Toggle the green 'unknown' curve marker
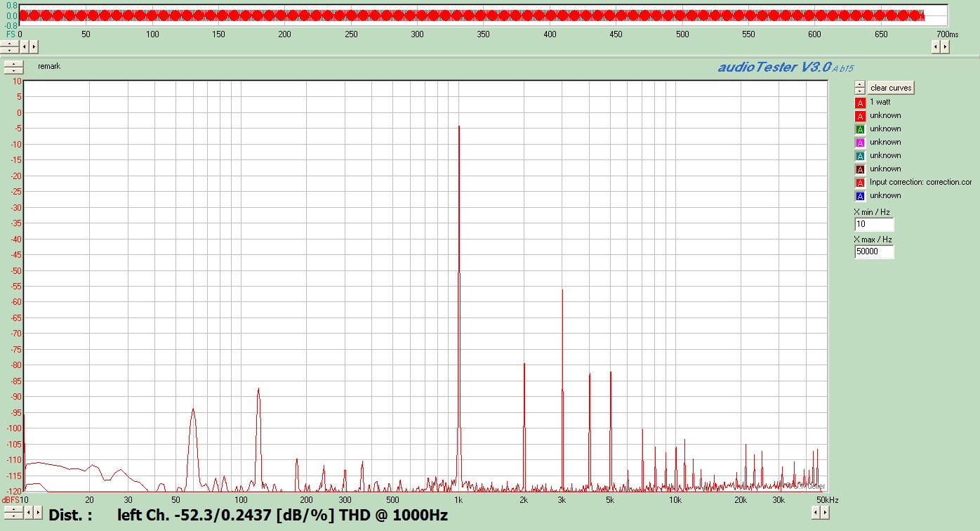Screen dimensions: 980x531 click(860, 129)
